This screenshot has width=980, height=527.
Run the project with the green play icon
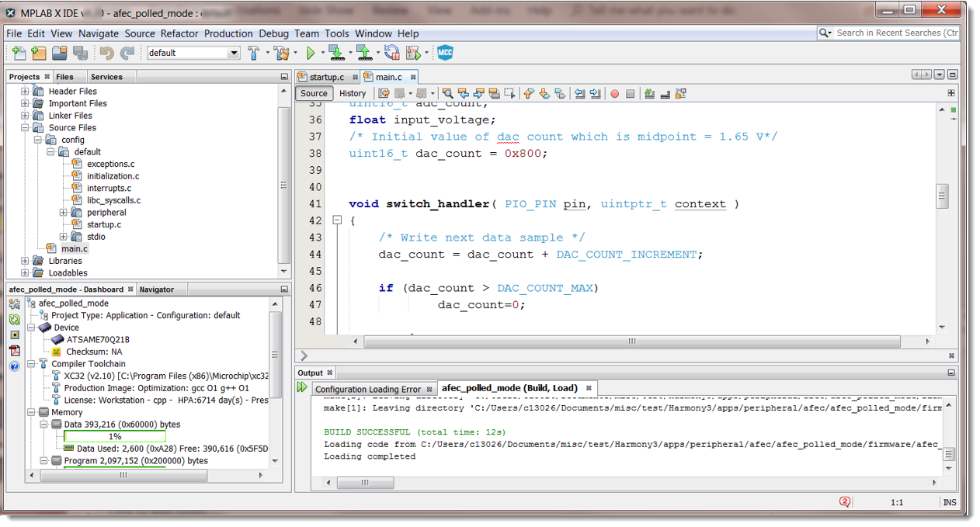pyautogui.click(x=311, y=53)
